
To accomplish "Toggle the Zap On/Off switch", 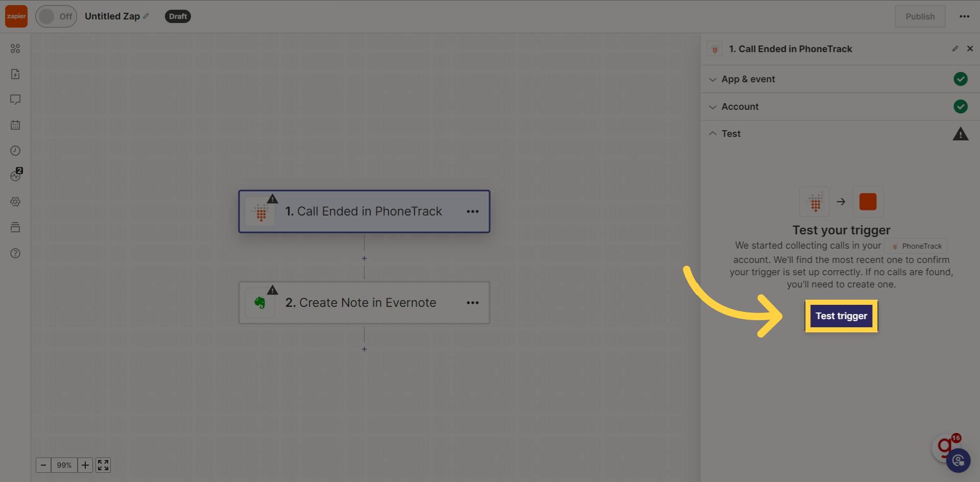I will tap(56, 16).
